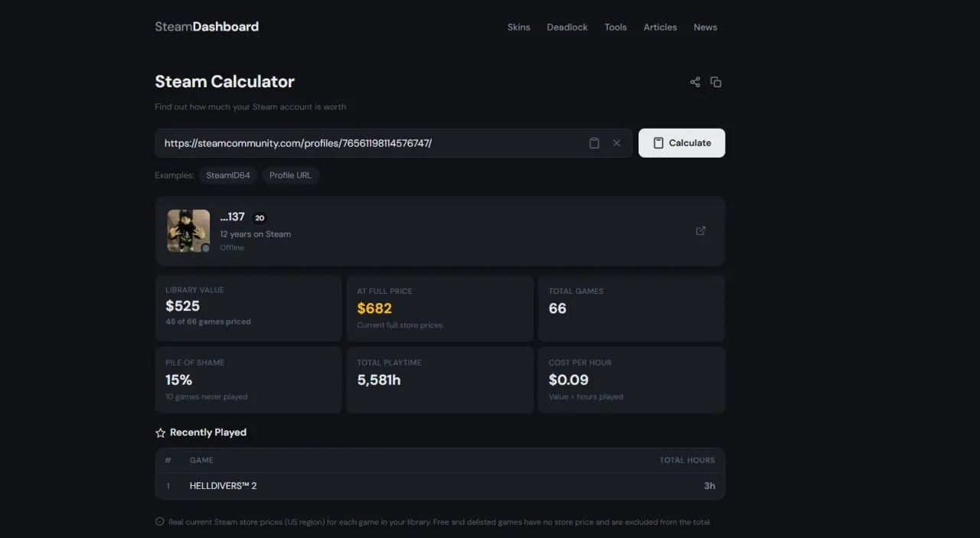This screenshot has height=538, width=980.
Task: Select the HELLDIVERS™ 2 row
Action: (440, 486)
